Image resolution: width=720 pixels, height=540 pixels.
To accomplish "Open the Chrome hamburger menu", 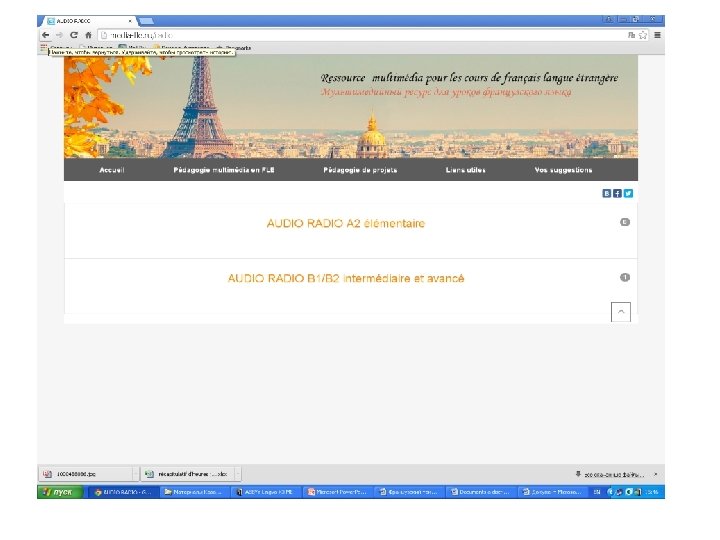I will [658, 35].
